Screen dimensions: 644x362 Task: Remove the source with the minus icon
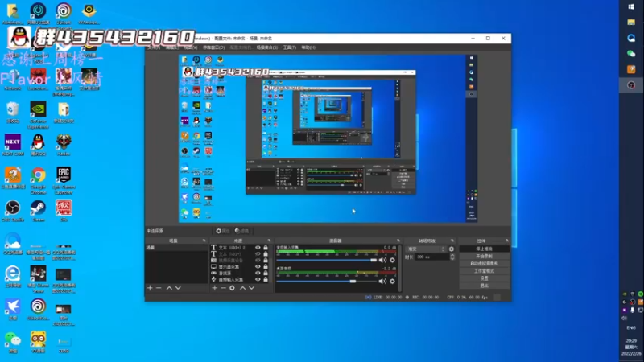223,288
